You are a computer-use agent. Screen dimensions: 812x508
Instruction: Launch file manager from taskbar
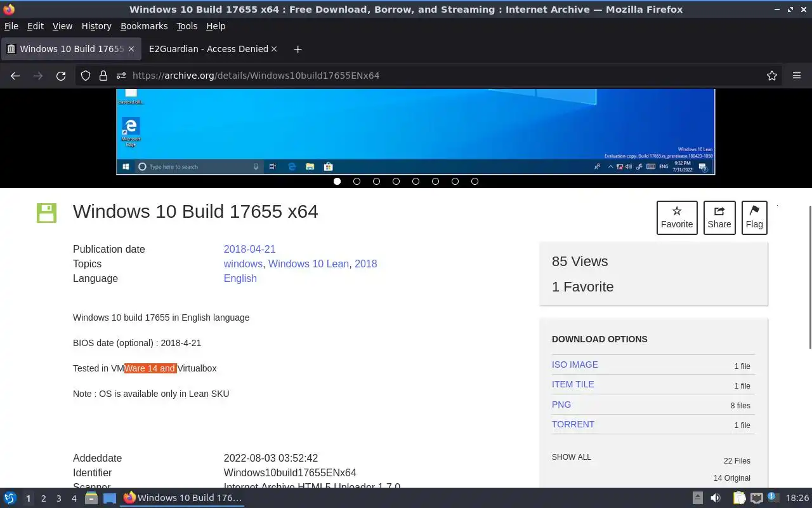91,498
